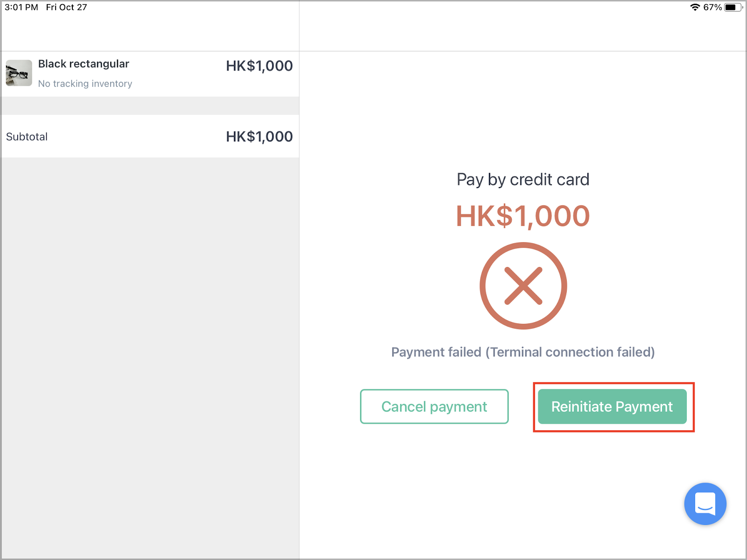Tap the Fri Oct 27 date
Viewport: 747px width, 560px height.
tap(66, 7)
